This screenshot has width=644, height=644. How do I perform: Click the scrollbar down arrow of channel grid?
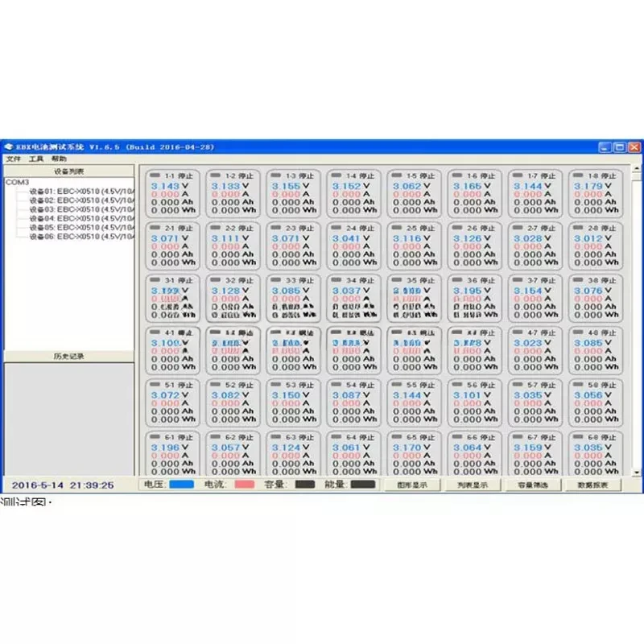coord(637,473)
